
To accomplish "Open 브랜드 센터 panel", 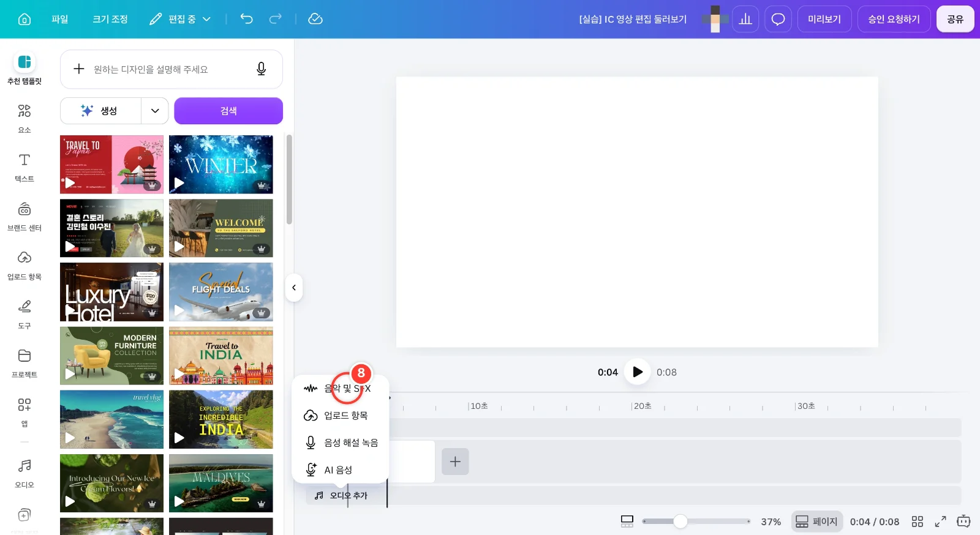I will 24,216.
